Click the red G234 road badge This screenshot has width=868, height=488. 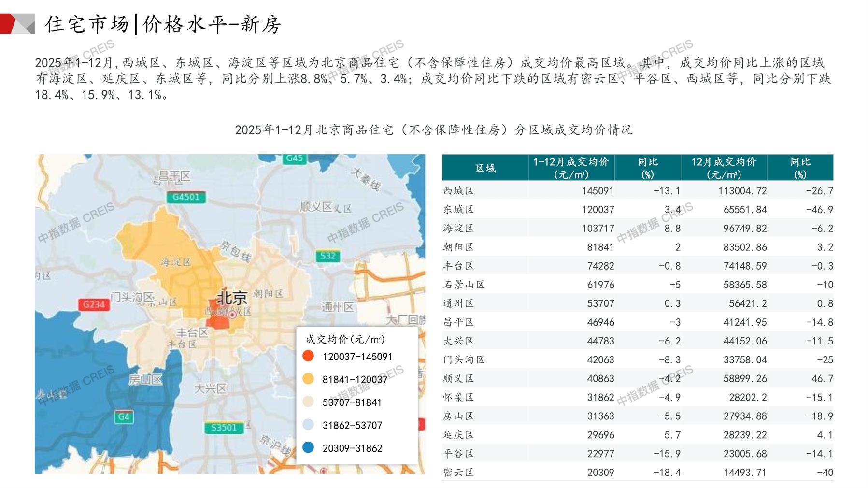click(x=94, y=304)
